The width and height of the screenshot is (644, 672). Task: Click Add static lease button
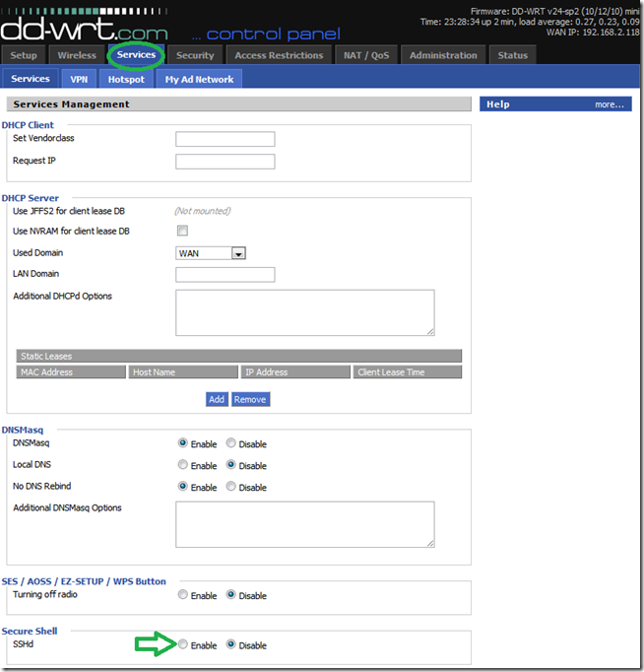click(x=217, y=399)
